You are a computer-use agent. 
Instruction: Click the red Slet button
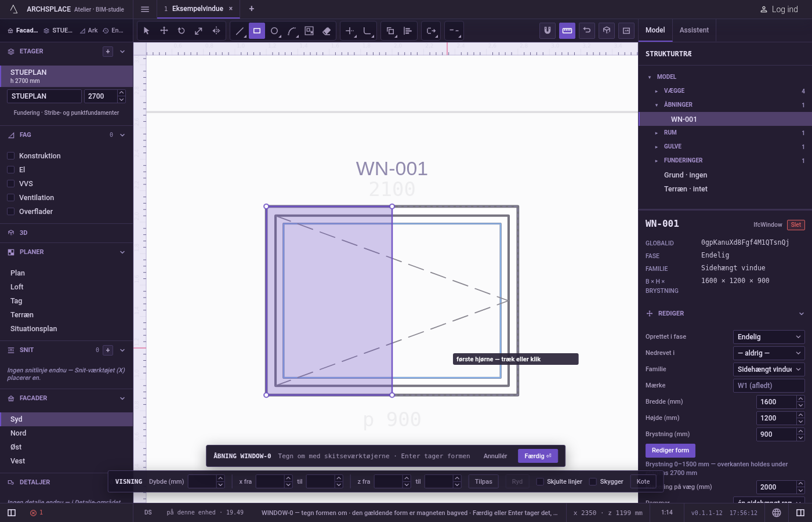(796, 225)
